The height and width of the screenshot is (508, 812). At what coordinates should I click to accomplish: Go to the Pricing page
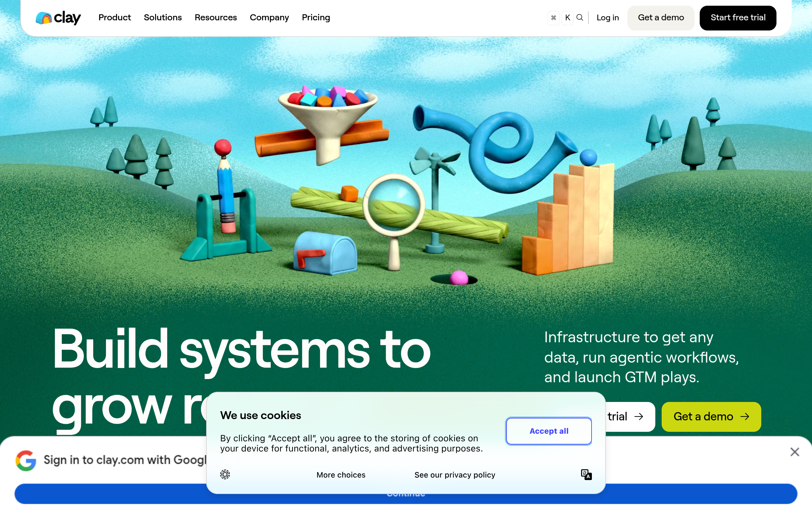(x=316, y=17)
